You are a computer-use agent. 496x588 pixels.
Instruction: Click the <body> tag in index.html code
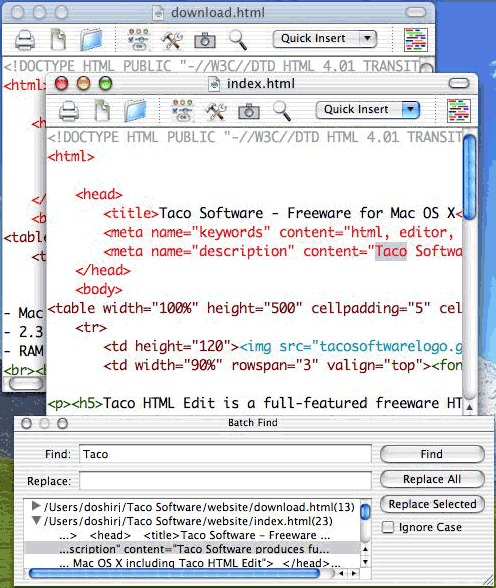(x=99, y=290)
